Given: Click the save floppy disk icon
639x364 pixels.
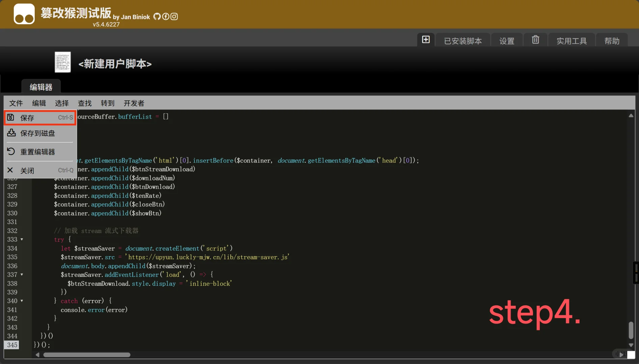Looking at the screenshot, I should (11, 117).
